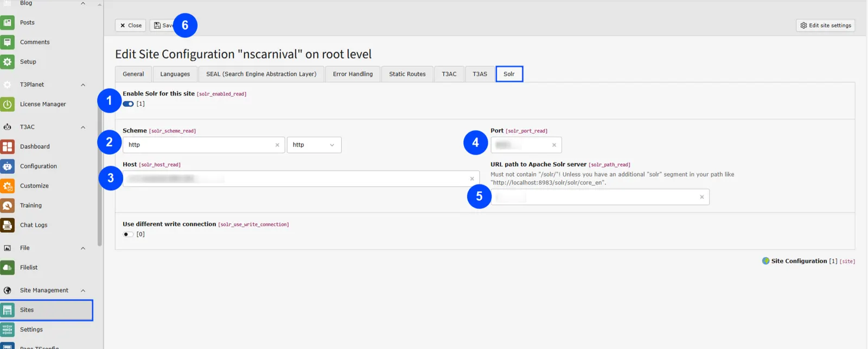Switch to the Languages tab

175,74
